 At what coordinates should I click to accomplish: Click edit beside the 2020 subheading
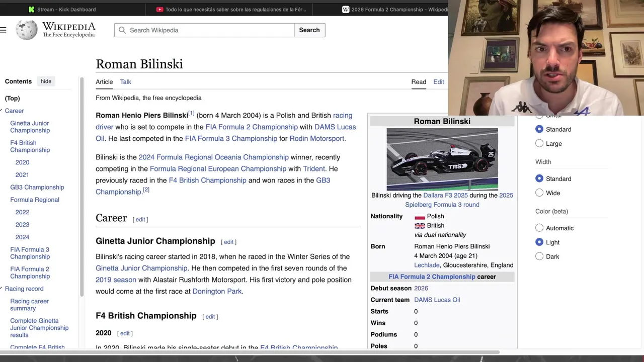coord(125,333)
